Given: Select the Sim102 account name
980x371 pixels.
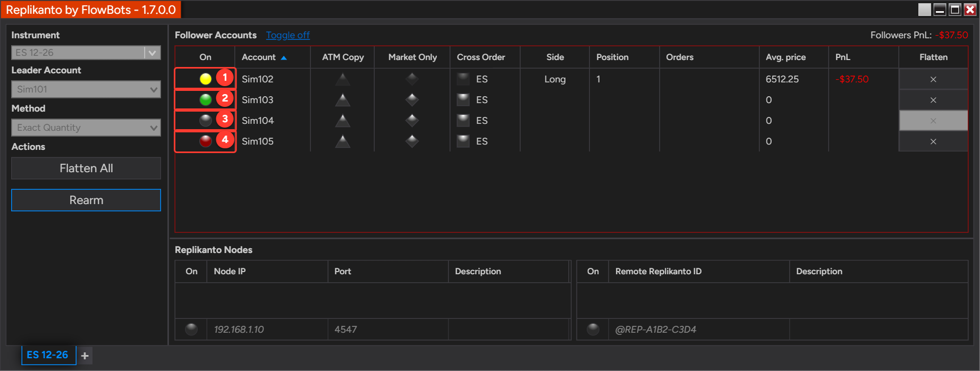Looking at the screenshot, I should coord(257,79).
